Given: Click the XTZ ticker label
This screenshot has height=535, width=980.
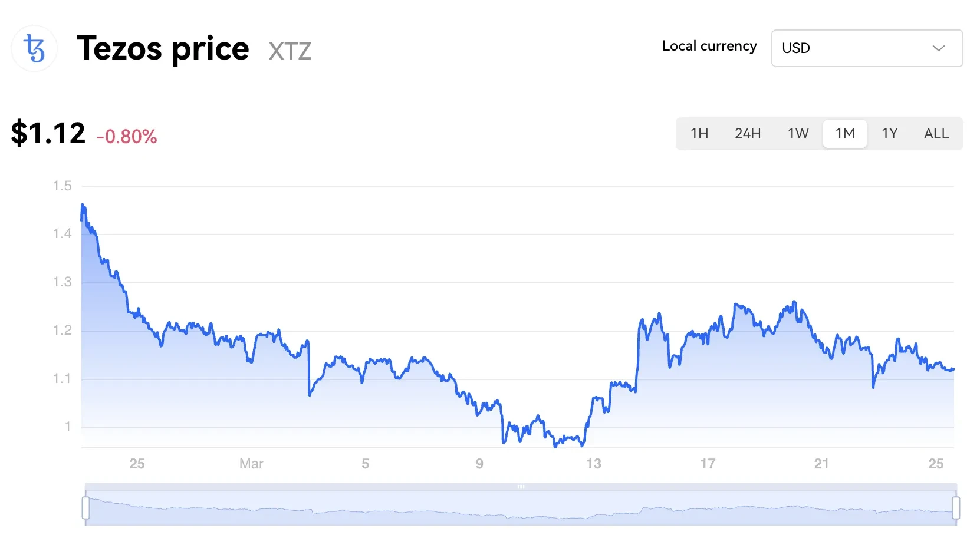Looking at the screenshot, I should coord(290,52).
